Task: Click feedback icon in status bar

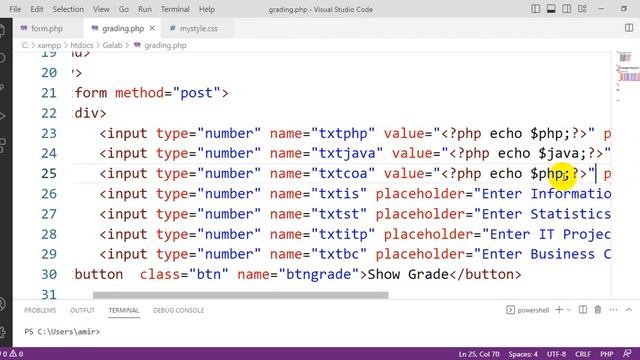Action: pyautogui.click(x=627, y=354)
